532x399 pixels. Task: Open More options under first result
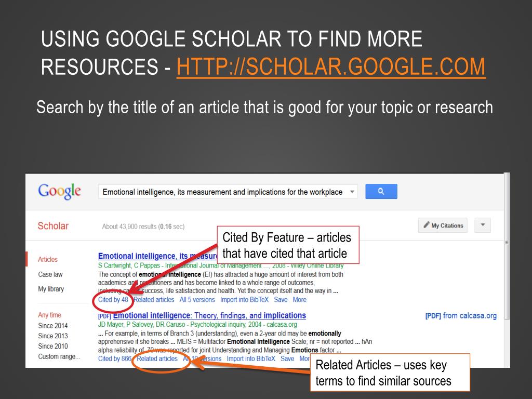(300, 300)
